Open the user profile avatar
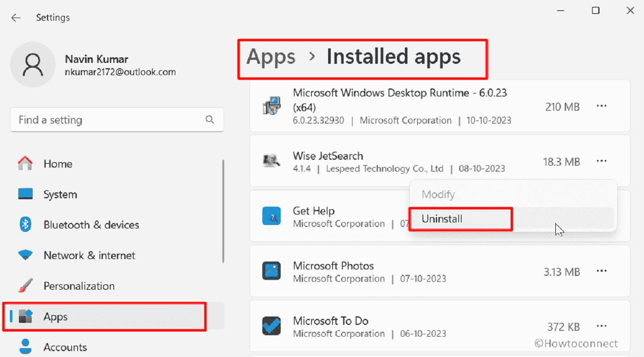Screen dimensions: 644x357 coord(33,64)
